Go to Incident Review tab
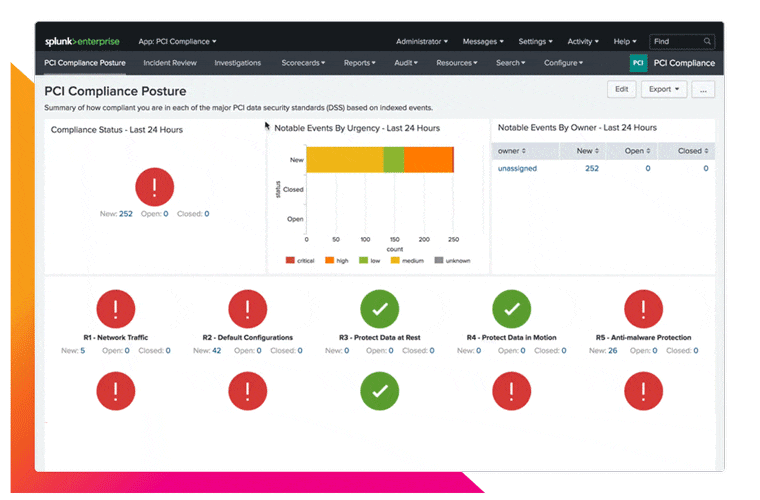This screenshot has height=500, width=760. click(x=170, y=63)
